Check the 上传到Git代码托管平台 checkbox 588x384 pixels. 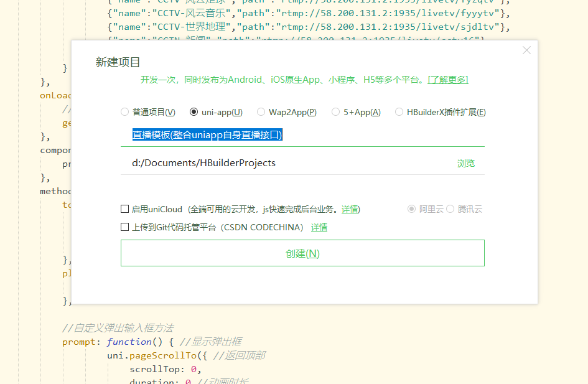125,227
